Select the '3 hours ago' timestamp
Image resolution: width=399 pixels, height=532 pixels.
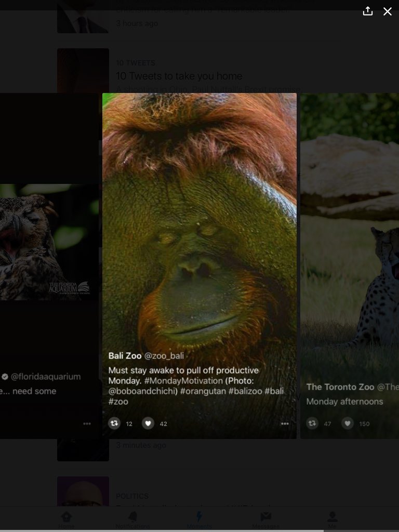pos(137,23)
